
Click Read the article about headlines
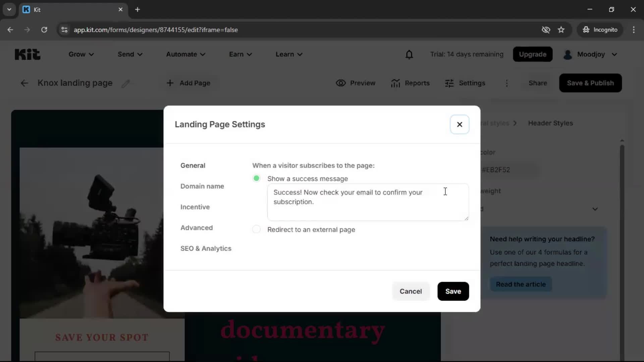[521, 284]
